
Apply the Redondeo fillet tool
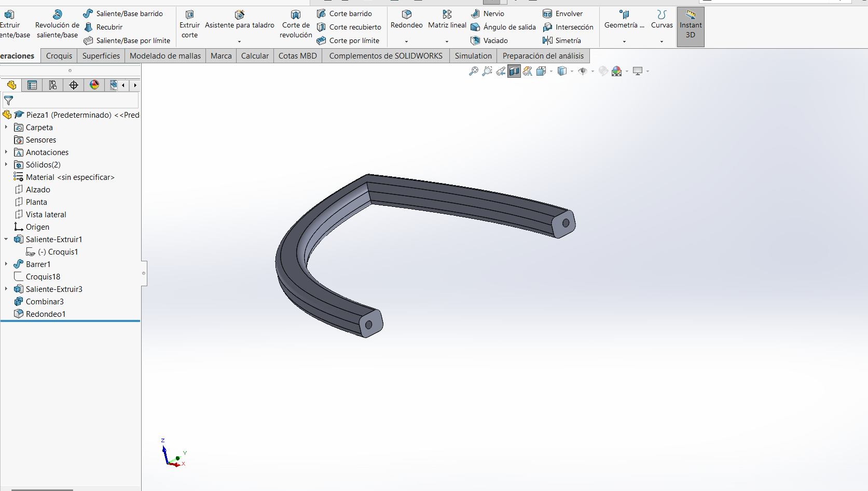[407, 20]
